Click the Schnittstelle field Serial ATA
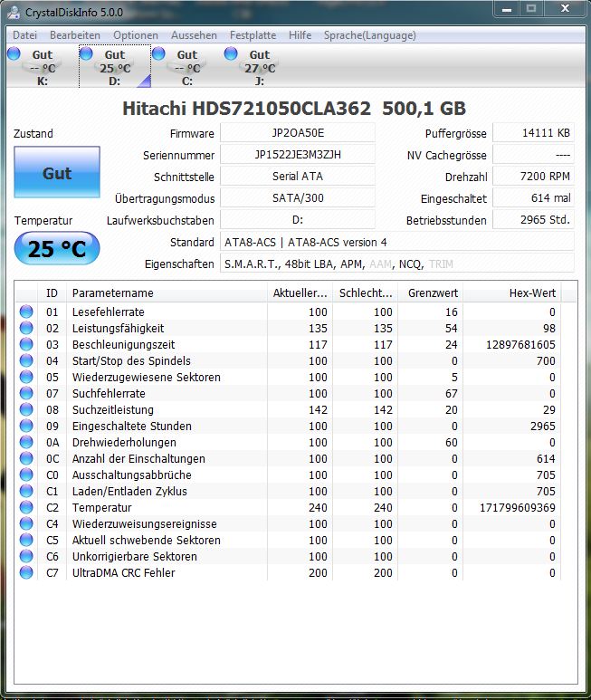 point(298,177)
